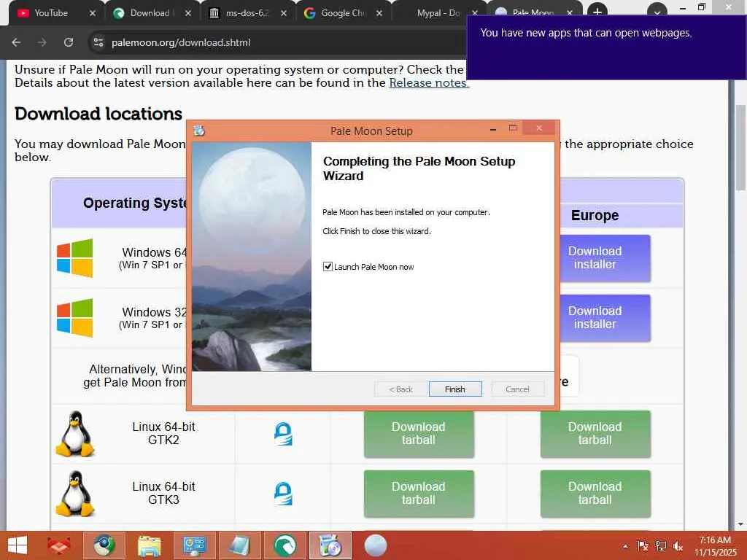Click the Pale Moon Setup title bar icon

click(199, 130)
